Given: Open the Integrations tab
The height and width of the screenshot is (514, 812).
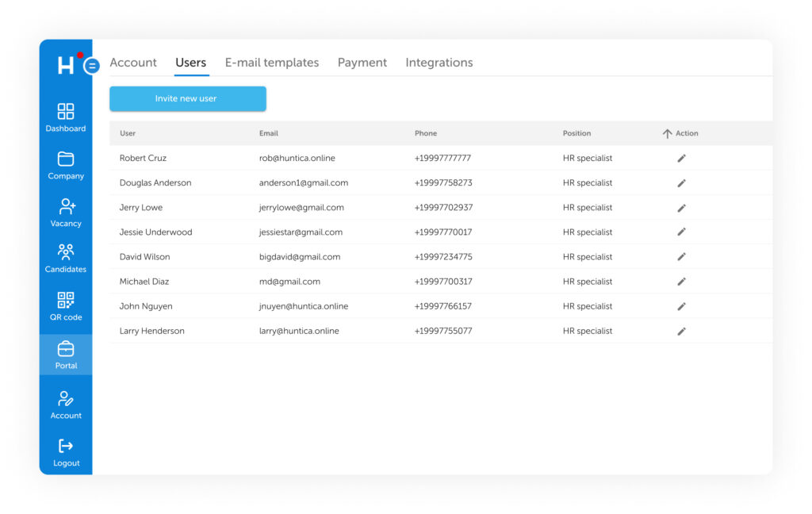Looking at the screenshot, I should [439, 63].
